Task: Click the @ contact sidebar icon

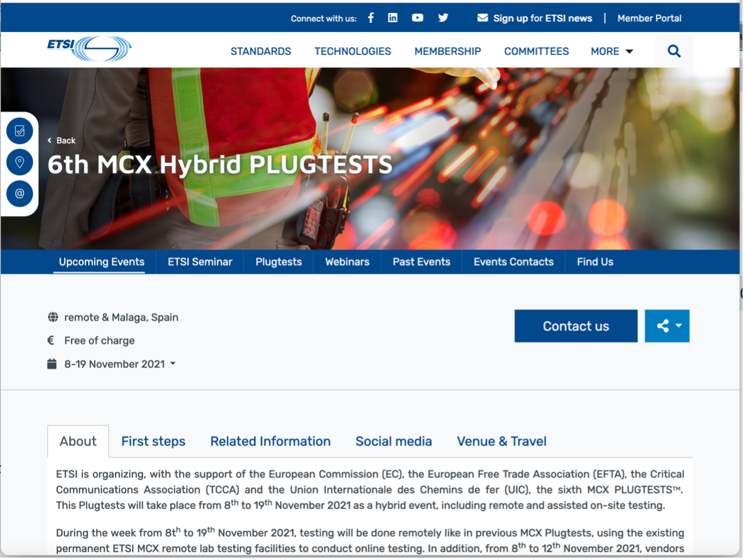Action: [x=19, y=194]
